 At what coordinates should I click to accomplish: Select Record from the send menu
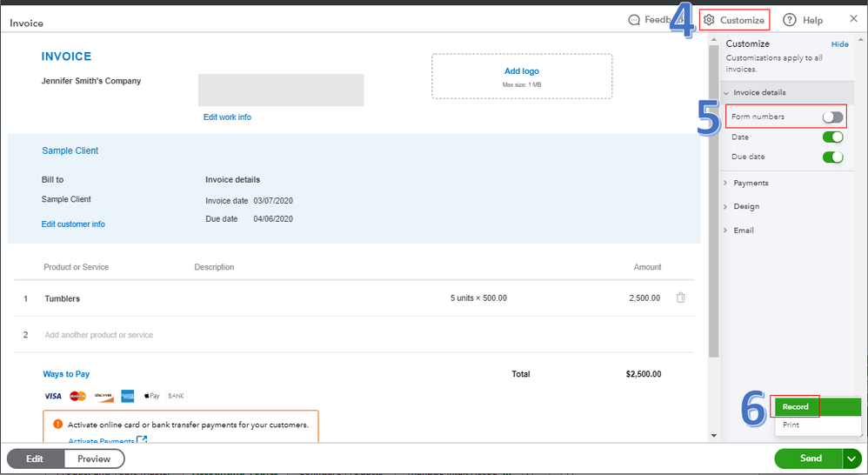(795, 406)
